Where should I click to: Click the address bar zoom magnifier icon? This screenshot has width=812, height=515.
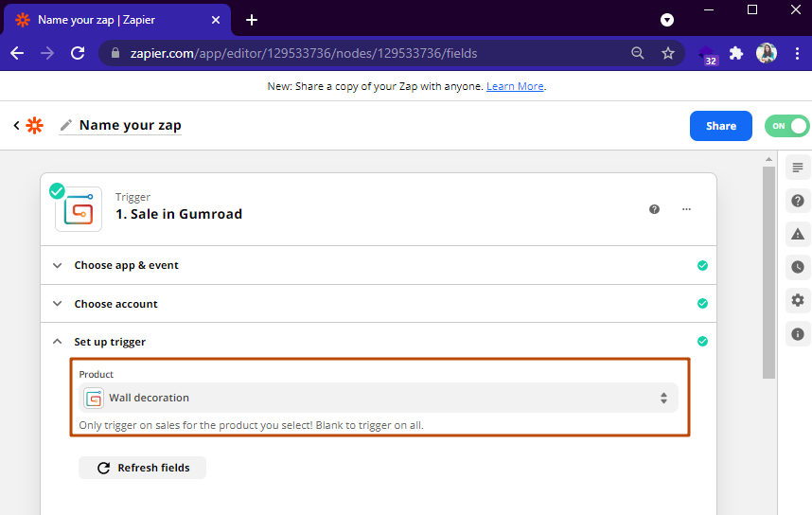[x=638, y=53]
